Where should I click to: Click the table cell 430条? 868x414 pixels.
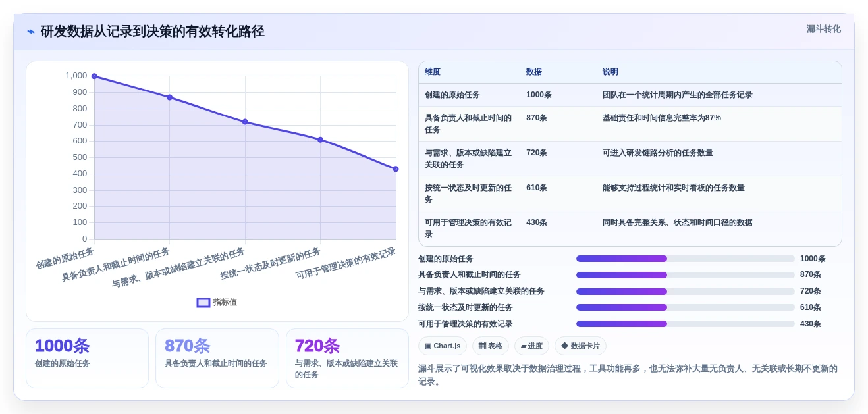point(537,222)
